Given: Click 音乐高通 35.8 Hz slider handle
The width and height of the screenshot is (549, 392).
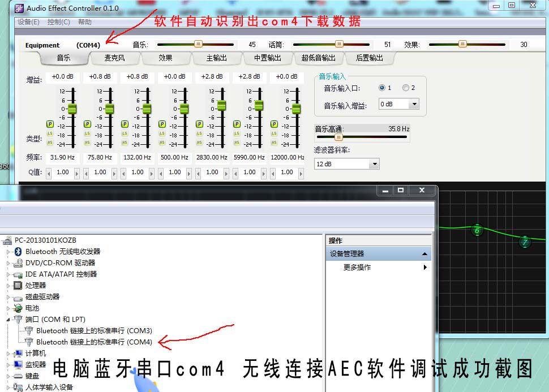Looking at the screenshot, I should tap(338, 137).
